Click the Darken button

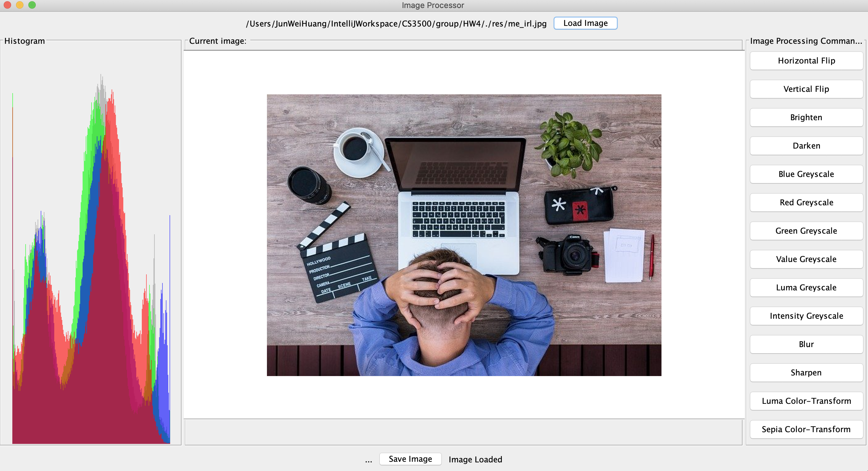click(806, 145)
